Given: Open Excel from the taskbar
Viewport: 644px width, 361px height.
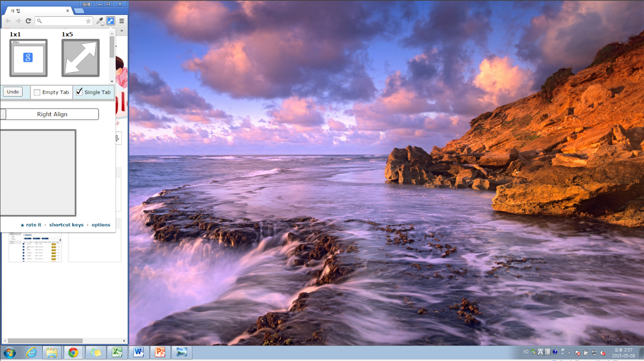Looking at the screenshot, I should click(117, 352).
